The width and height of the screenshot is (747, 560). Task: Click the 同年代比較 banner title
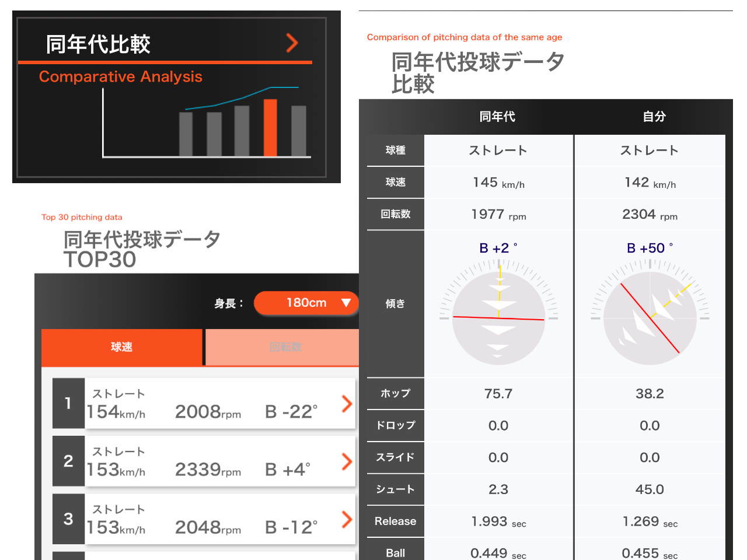point(98,44)
